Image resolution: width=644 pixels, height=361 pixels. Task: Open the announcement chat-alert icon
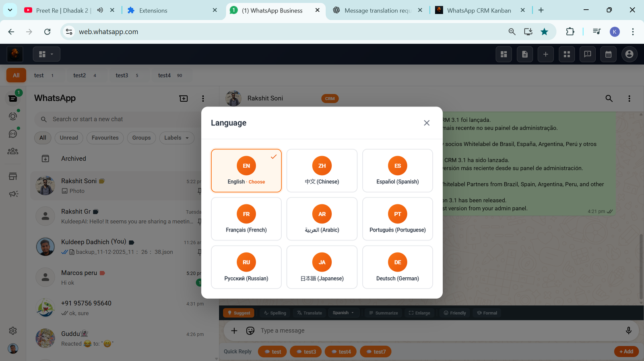tap(588, 54)
